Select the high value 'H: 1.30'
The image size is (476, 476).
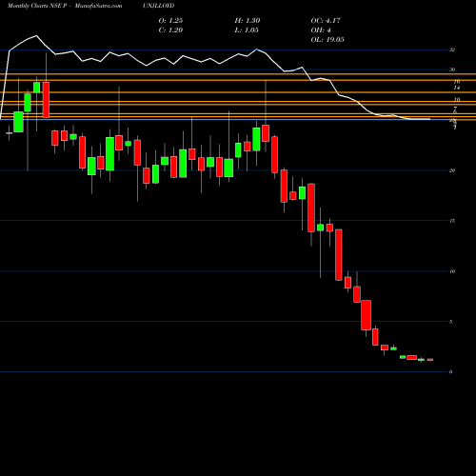[x=248, y=20]
